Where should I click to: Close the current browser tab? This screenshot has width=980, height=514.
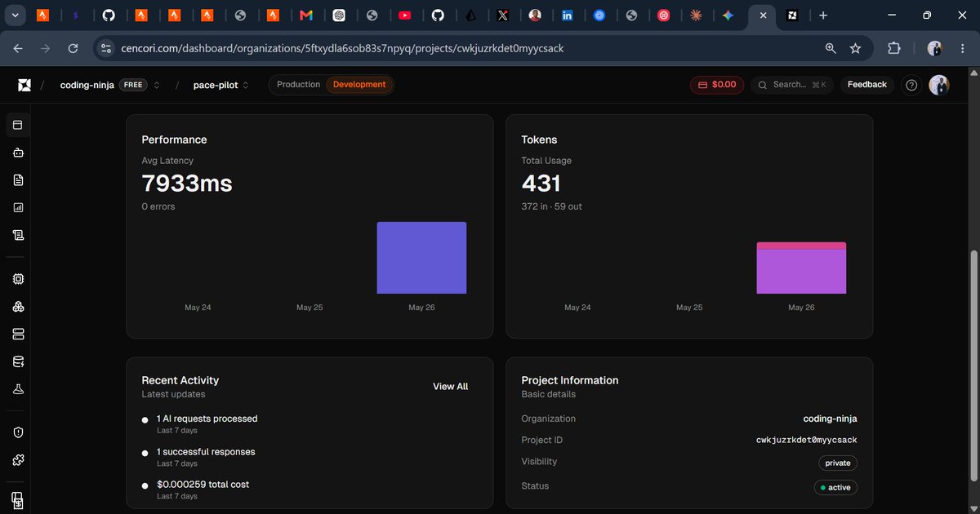(763, 15)
